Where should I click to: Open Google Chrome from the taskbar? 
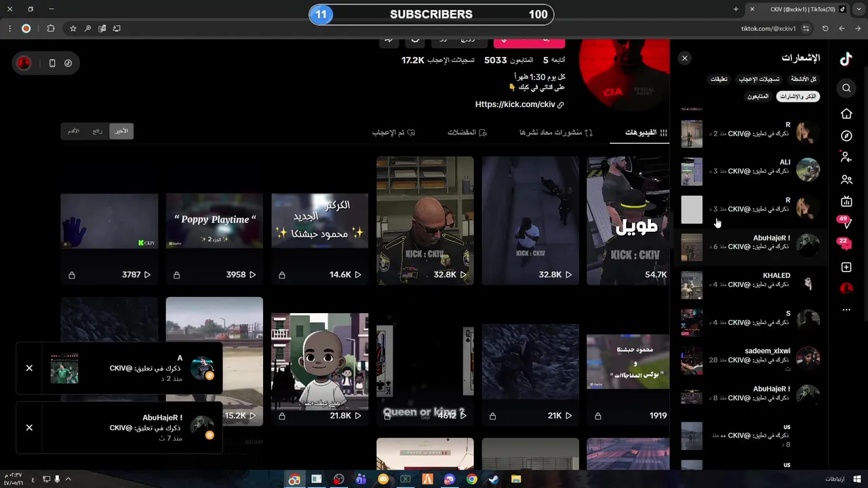[x=472, y=479]
